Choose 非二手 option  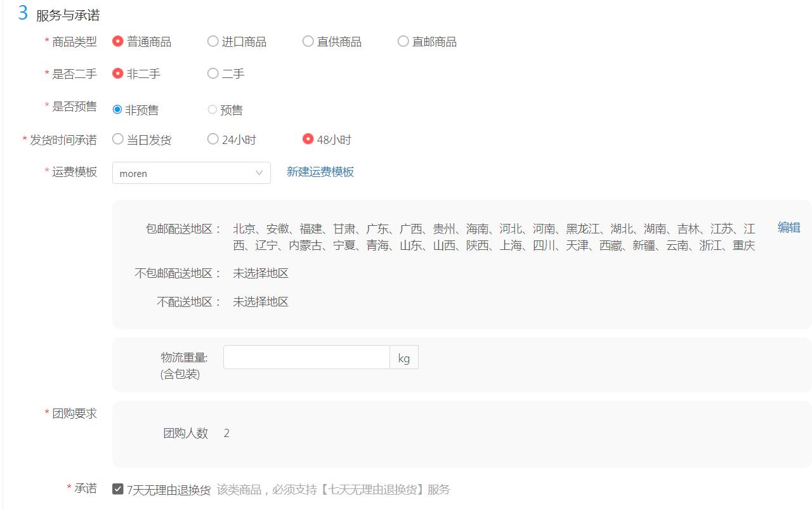(117, 74)
